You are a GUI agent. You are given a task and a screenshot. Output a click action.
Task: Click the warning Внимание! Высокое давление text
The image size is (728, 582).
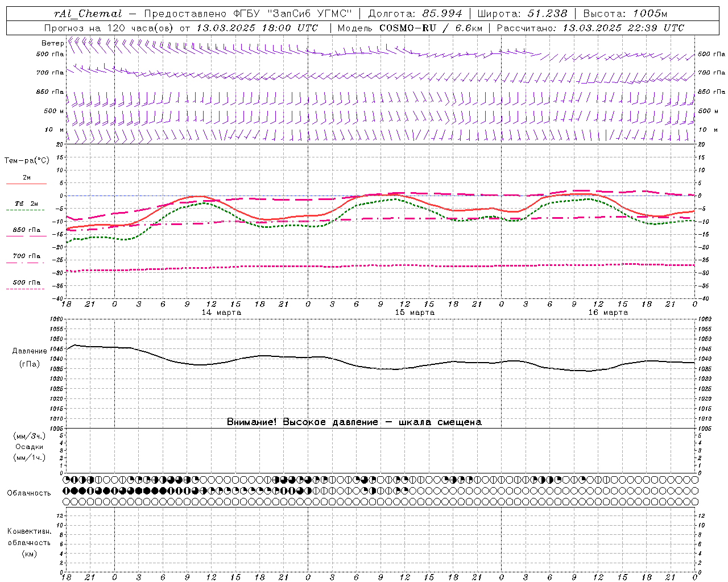354,422
